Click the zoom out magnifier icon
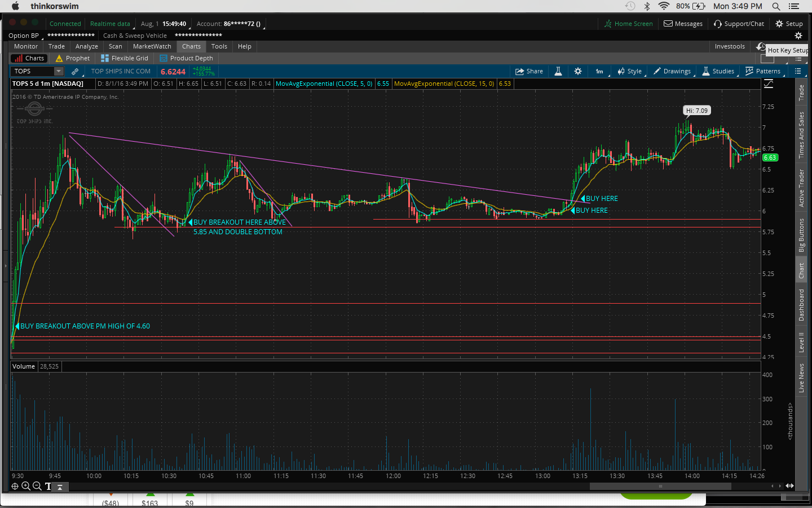 [37, 486]
